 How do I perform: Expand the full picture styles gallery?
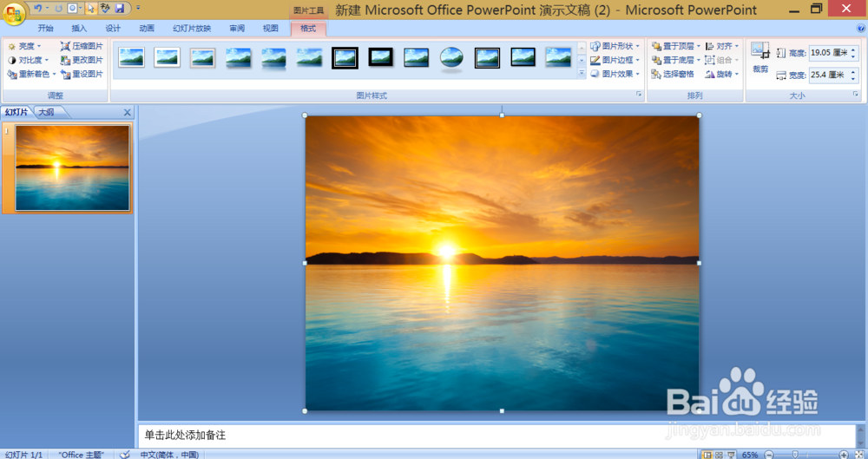[x=582, y=73]
